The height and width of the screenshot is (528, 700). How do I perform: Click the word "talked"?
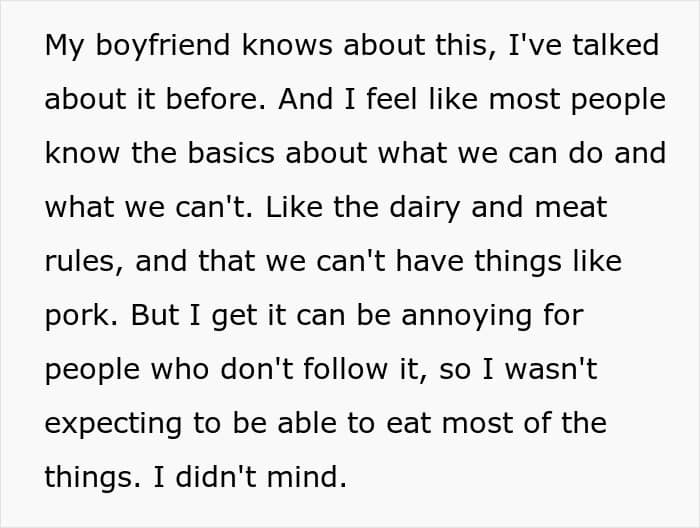click(616, 45)
